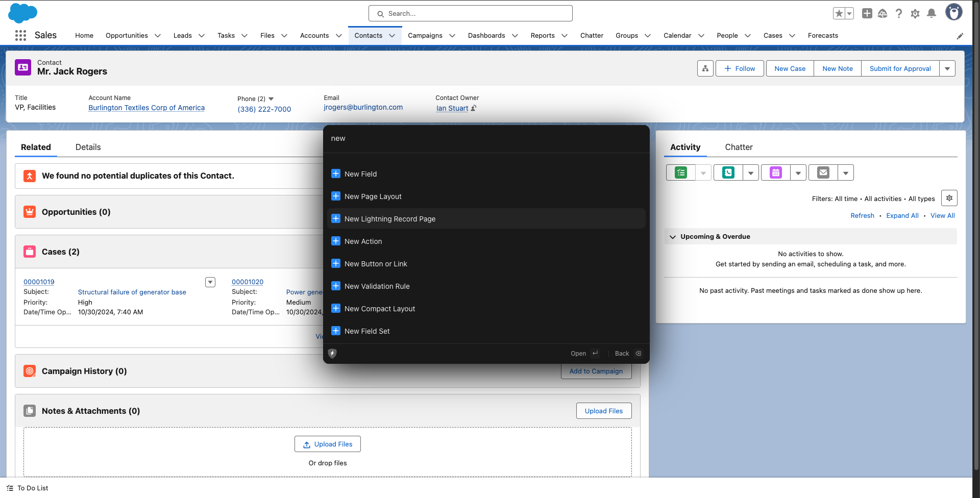Expand the Phone (2) dropdown arrow

[271, 99]
